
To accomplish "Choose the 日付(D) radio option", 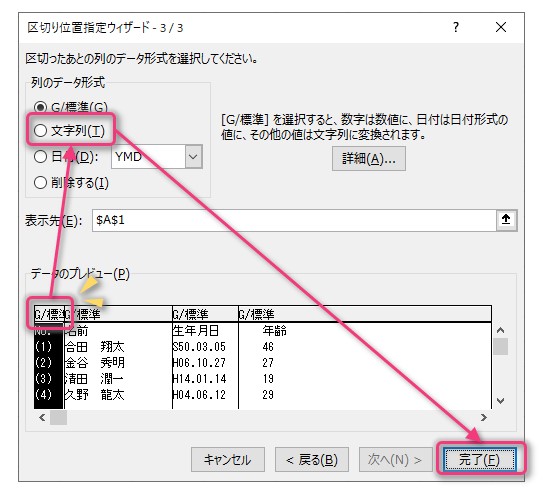I will [x=40, y=157].
